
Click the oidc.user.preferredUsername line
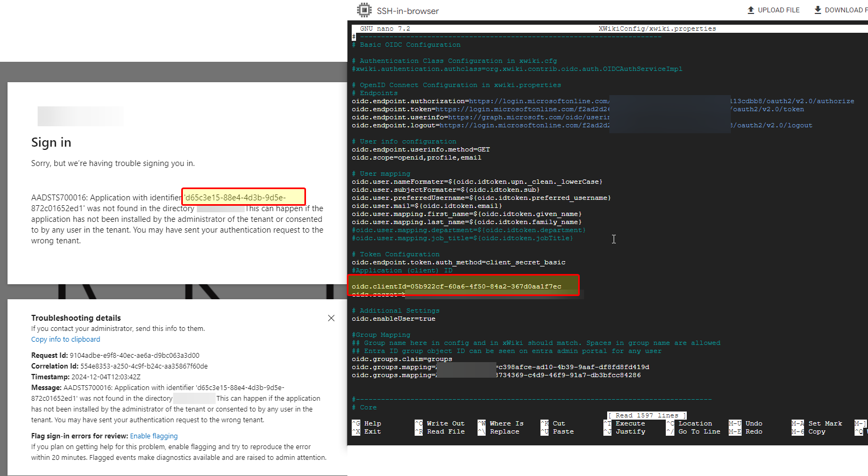pos(481,198)
